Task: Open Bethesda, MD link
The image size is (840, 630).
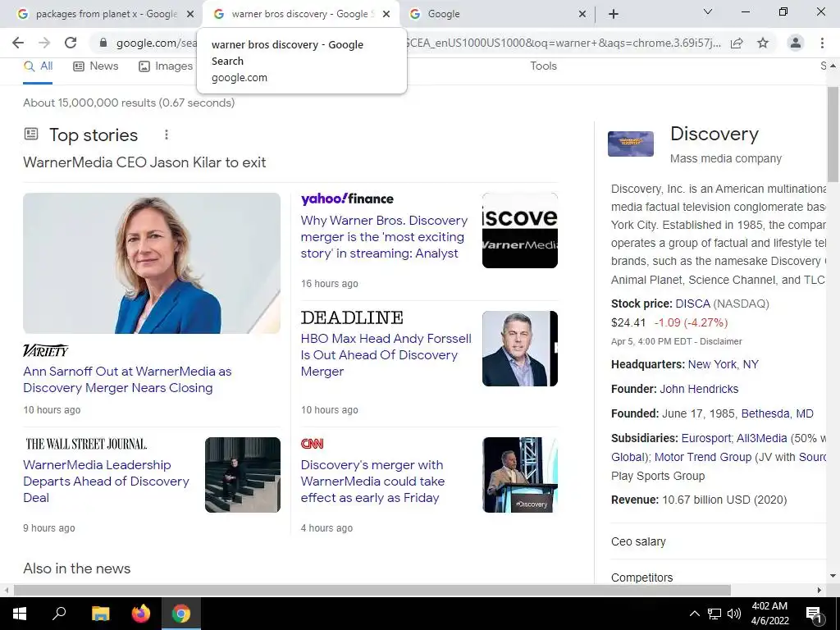Action: click(x=778, y=413)
